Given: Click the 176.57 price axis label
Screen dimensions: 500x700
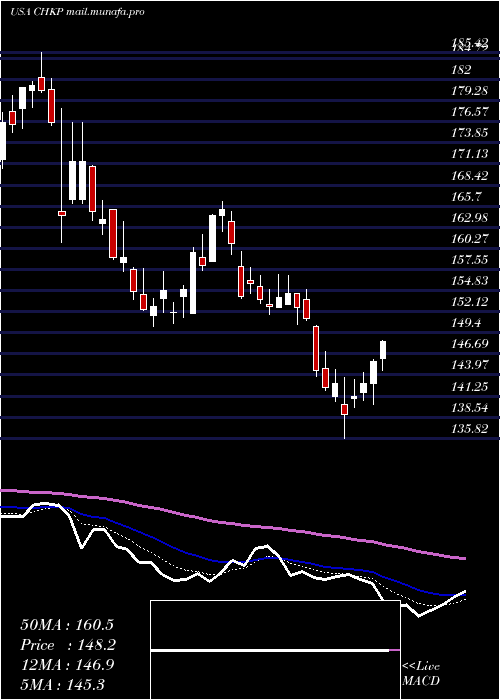Looking at the screenshot, I should pos(470,112).
